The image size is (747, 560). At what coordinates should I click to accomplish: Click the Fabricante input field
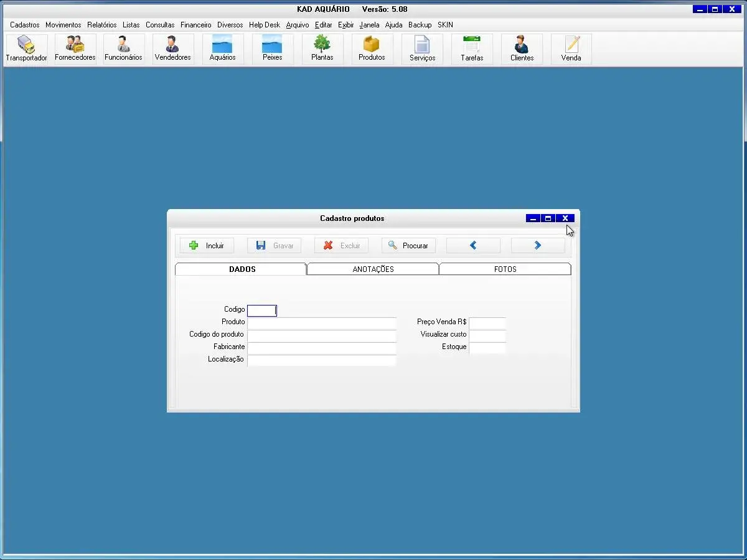click(x=322, y=348)
